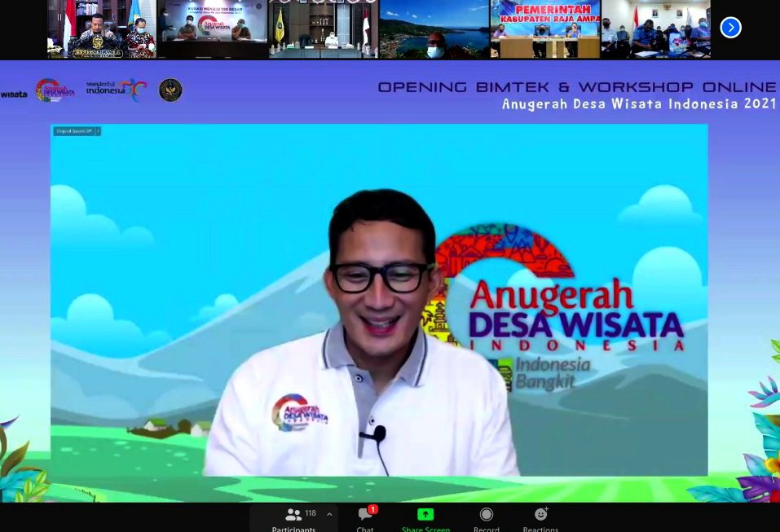Select the Raja Ampat participant video thumbnail
The width and height of the screenshot is (780, 532).
point(545,29)
